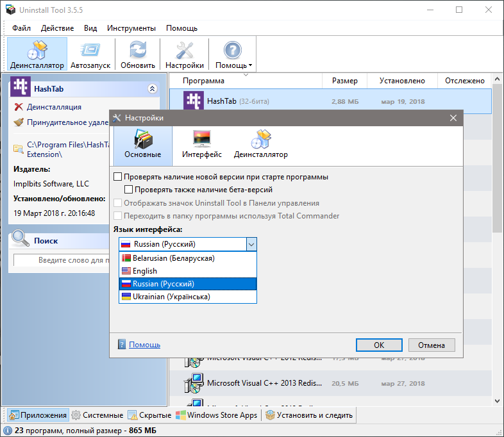Click Установить и следить button
The image size is (504, 437).
[309, 415]
